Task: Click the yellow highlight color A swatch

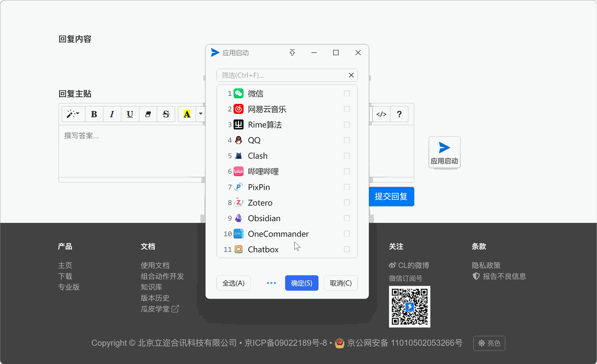Action: [x=187, y=114]
